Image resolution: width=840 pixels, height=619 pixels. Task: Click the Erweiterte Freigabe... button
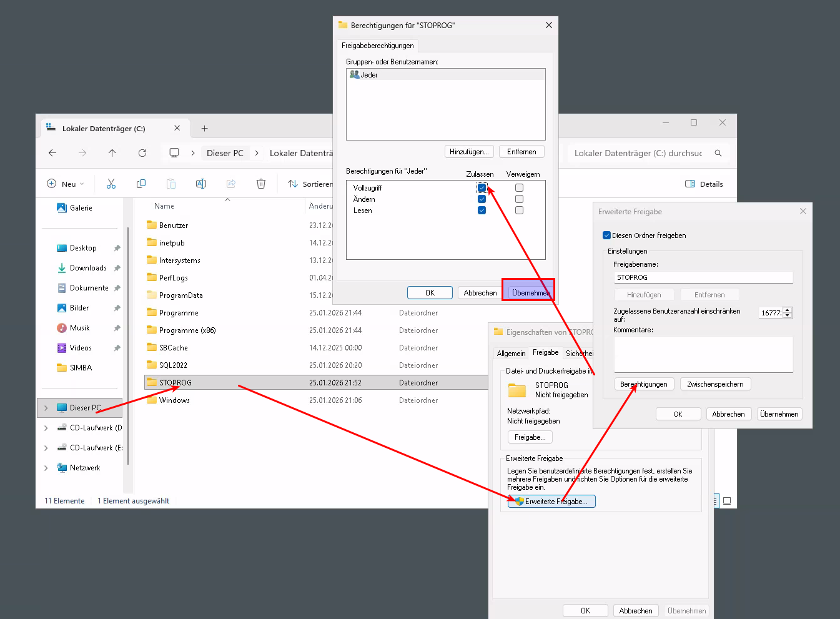(x=551, y=502)
